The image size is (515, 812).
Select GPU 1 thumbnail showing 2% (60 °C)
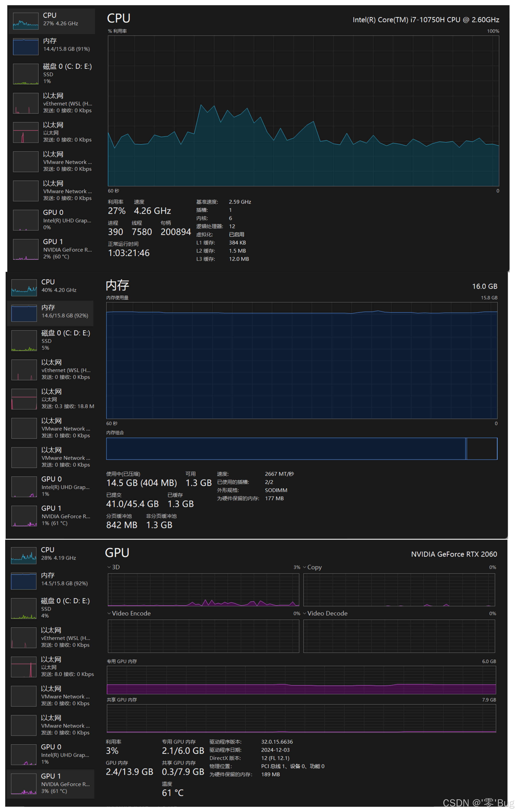[x=26, y=249]
